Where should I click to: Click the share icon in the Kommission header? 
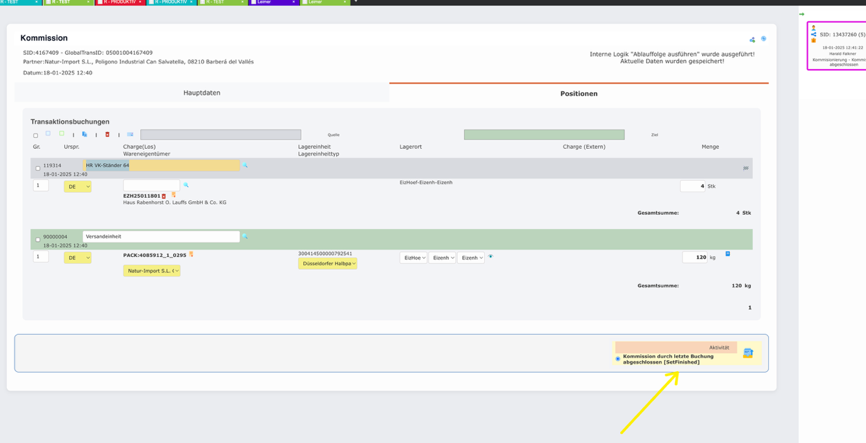pos(752,40)
